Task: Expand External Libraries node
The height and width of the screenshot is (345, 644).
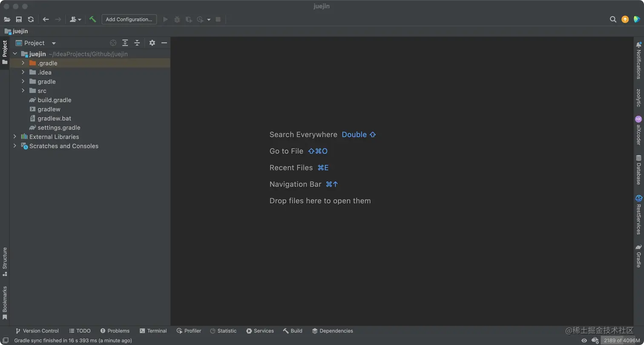Action: [x=15, y=137]
